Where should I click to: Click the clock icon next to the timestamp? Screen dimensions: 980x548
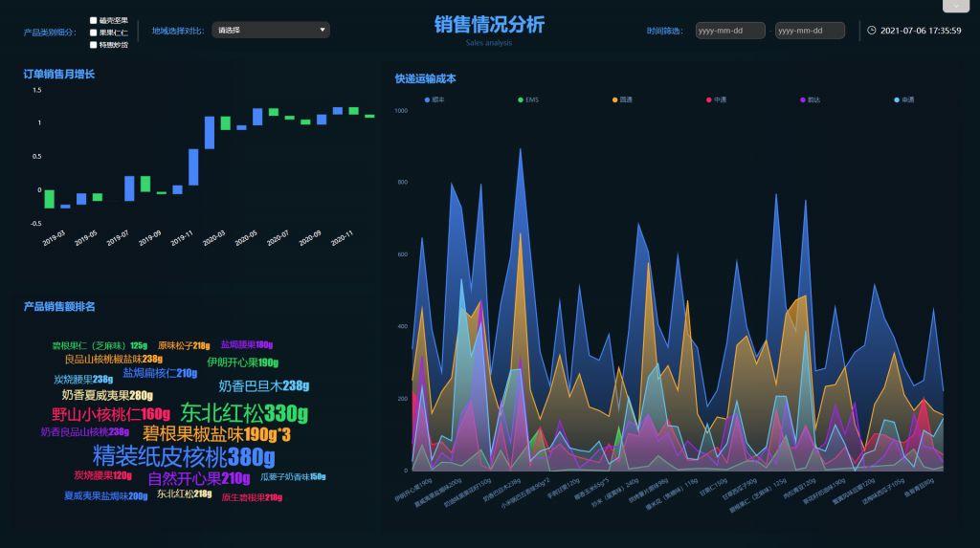[871, 30]
